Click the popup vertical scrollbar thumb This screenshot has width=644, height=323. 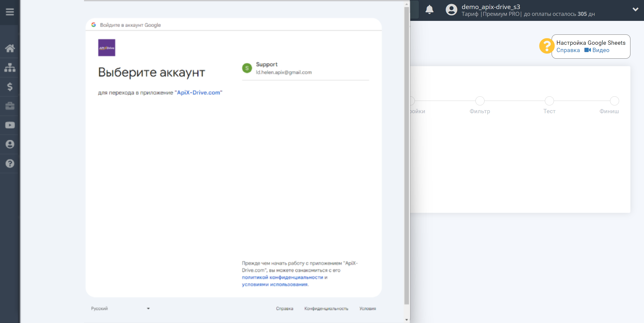[x=407, y=155]
